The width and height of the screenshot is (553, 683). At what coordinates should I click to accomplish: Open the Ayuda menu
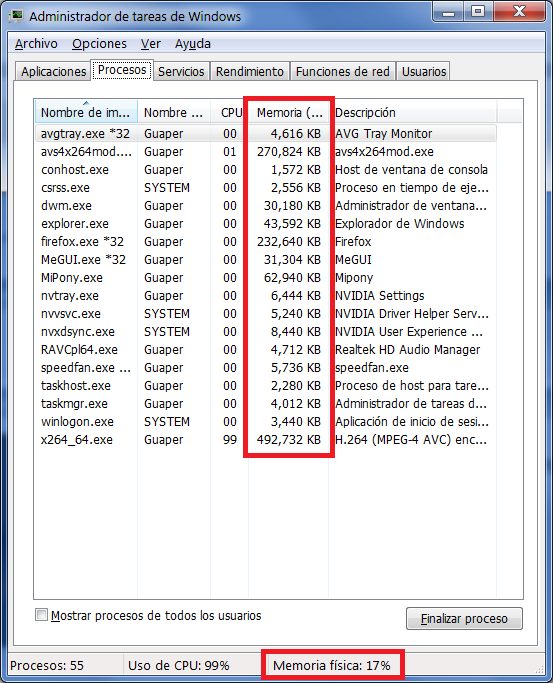pyautogui.click(x=193, y=44)
